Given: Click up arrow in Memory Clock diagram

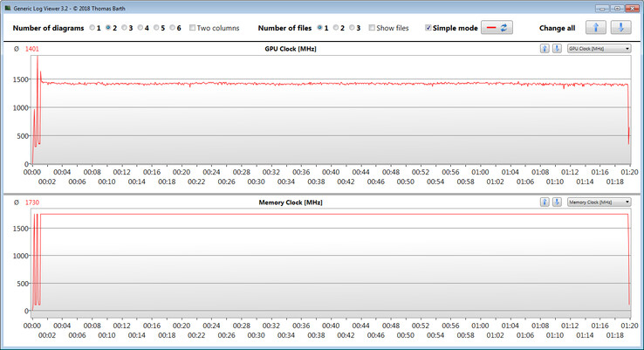Looking at the screenshot, I should (x=545, y=202).
